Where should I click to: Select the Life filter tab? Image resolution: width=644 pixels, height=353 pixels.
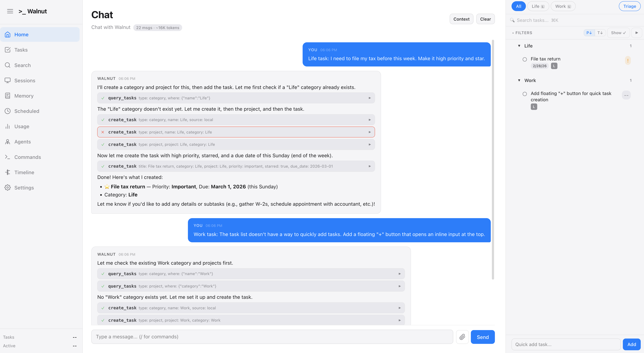coord(538,6)
